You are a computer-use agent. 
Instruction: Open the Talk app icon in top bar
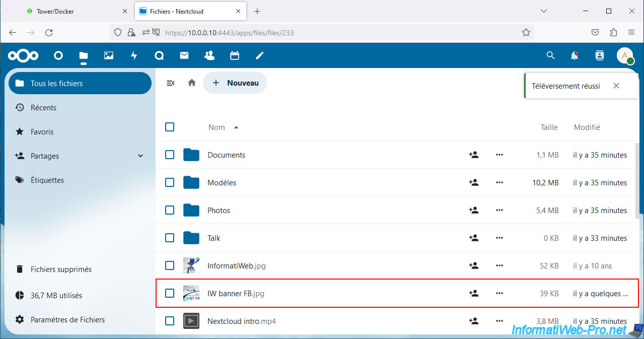coord(159,55)
